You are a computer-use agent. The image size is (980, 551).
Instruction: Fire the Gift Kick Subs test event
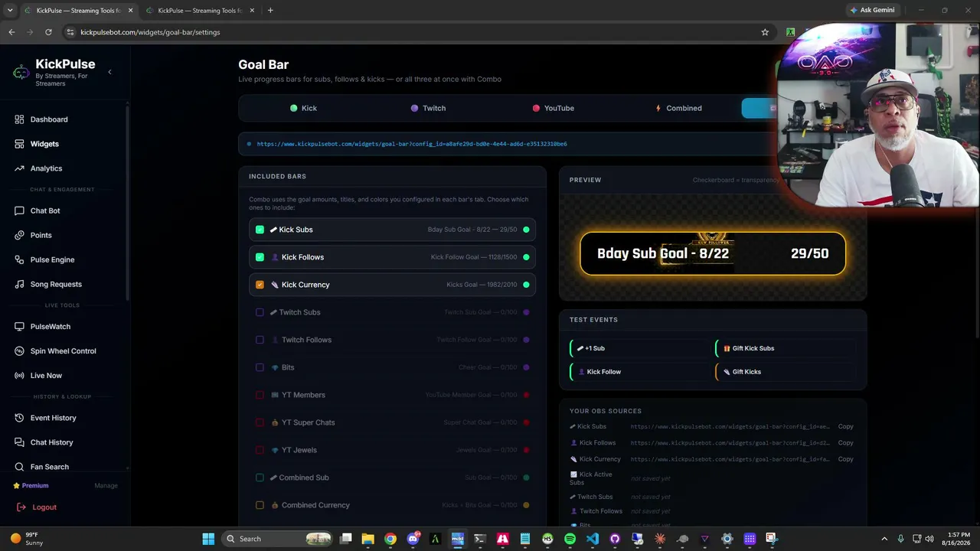[x=785, y=348]
